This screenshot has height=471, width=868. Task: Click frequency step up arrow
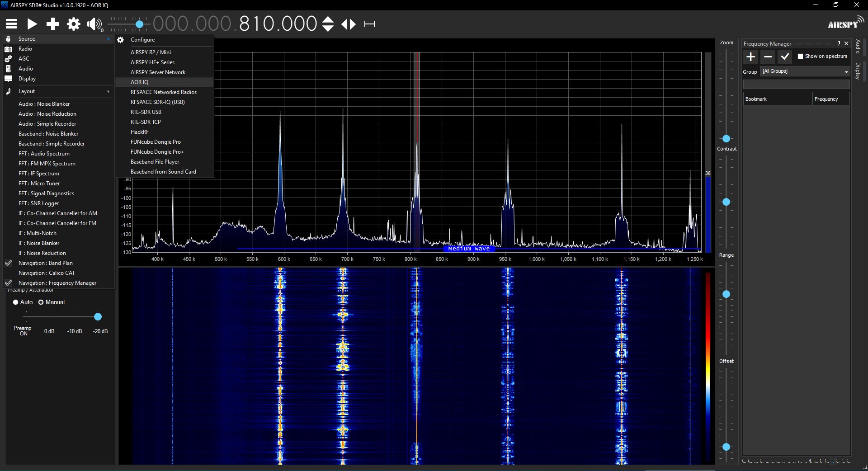[x=328, y=20]
